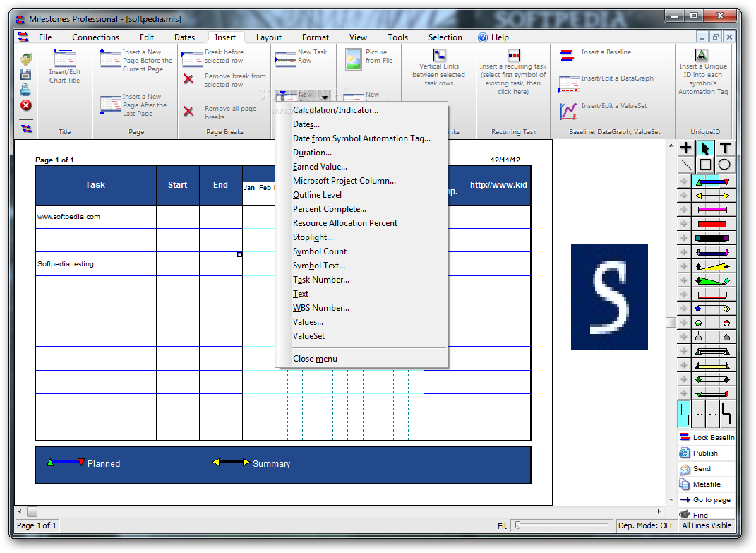The width and height of the screenshot is (756, 553).
Task: Select the diagonal line drawing tool
Action: coord(685,165)
